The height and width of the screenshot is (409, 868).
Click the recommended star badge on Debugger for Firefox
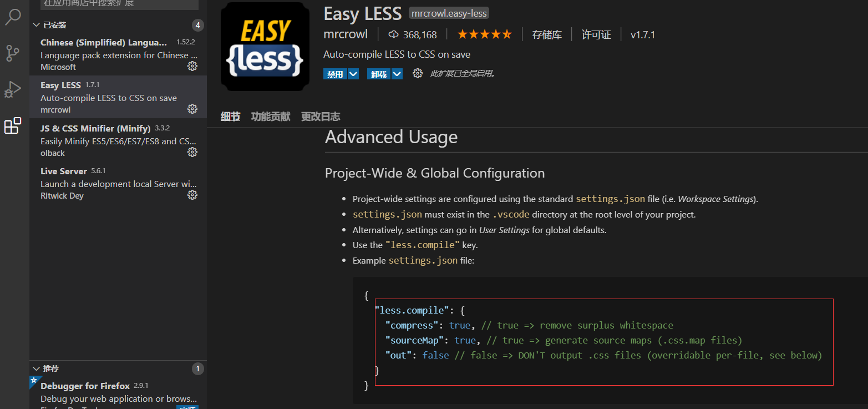point(34,381)
